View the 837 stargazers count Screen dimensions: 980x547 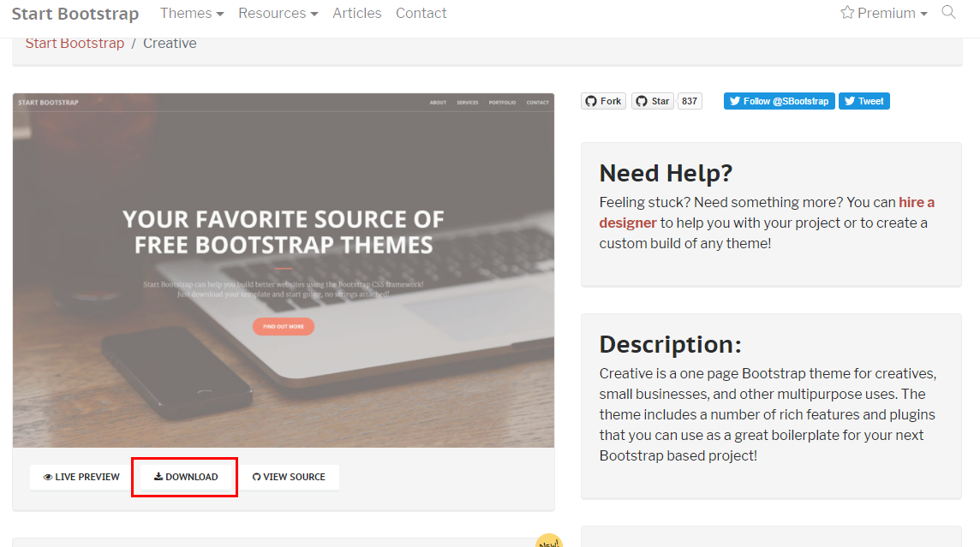tap(690, 101)
